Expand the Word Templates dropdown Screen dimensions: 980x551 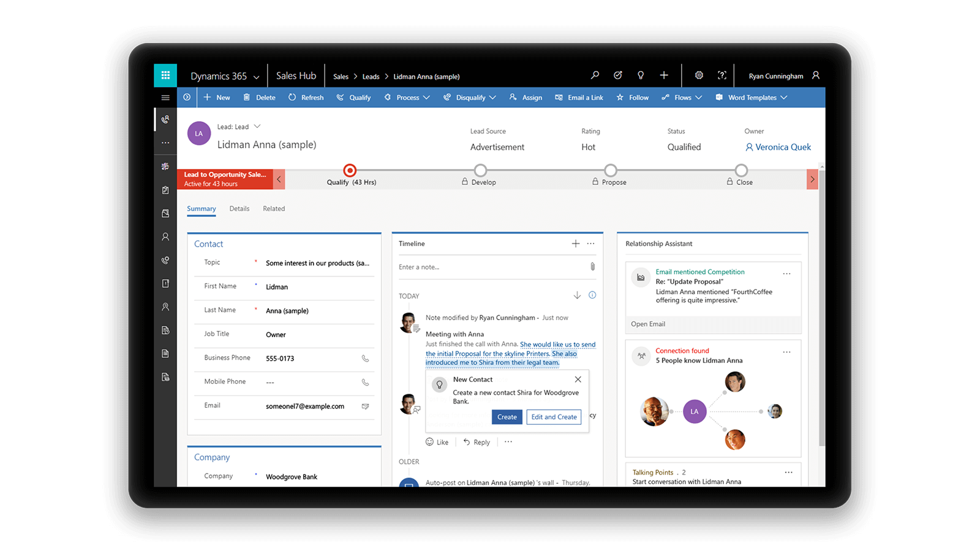tap(784, 97)
